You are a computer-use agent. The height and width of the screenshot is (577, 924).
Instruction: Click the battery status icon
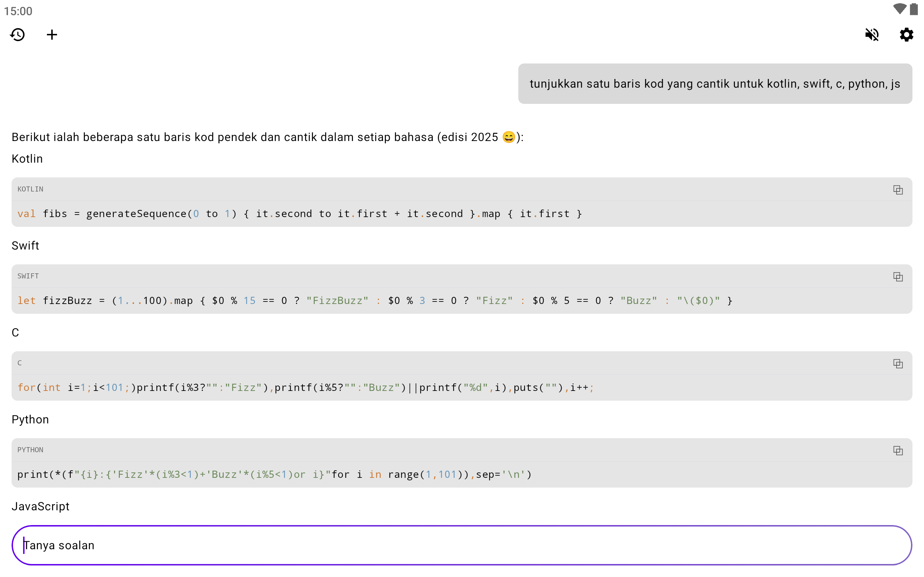914,9
